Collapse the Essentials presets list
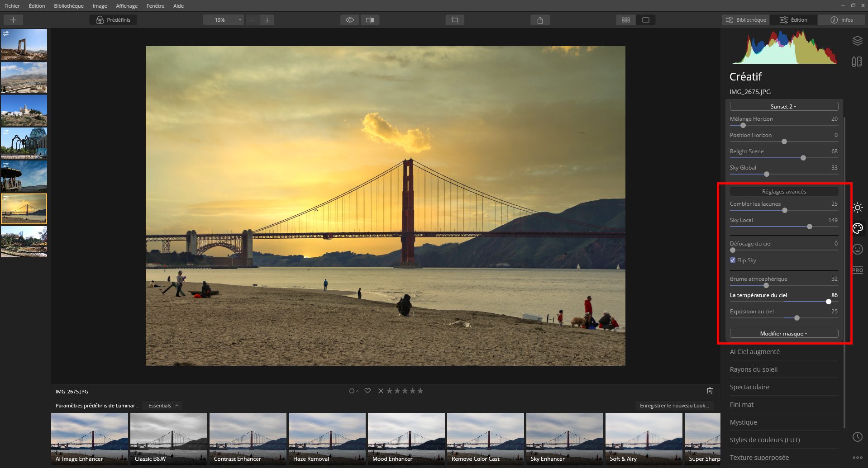Image resolution: width=868 pixels, height=468 pixels. [162, 405]
